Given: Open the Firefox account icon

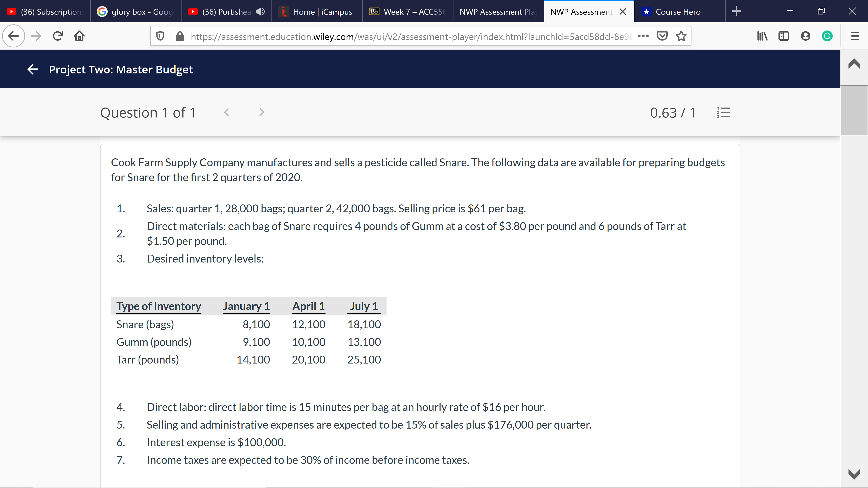Looking at the screenshot, I should [806, 36].
